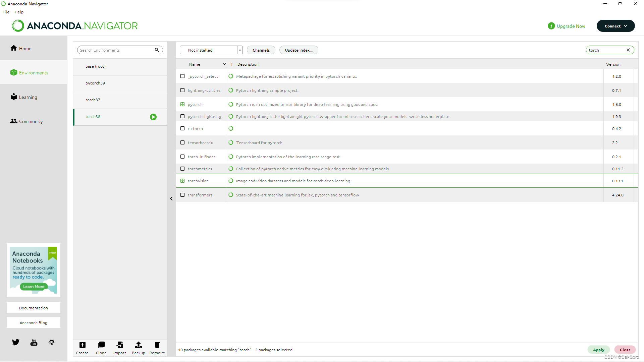The width and height of the screenshot is (644, 362).
Task: Clone the selected environment
Action: pos(101,348)
